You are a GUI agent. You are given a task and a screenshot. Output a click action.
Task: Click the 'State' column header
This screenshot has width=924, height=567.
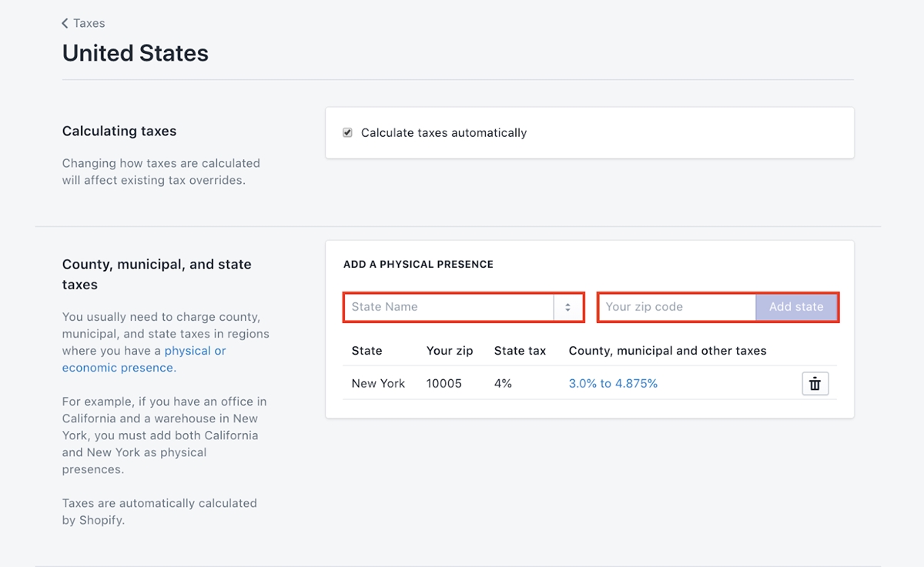(x=367, y=351)
